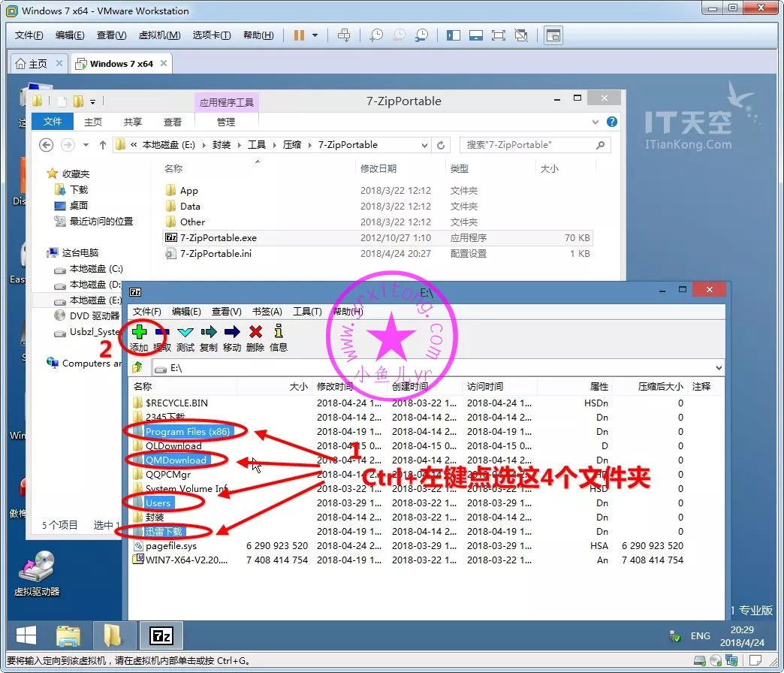
Task: Click the red Delete (删除) X icon
Action: point(255,333)
